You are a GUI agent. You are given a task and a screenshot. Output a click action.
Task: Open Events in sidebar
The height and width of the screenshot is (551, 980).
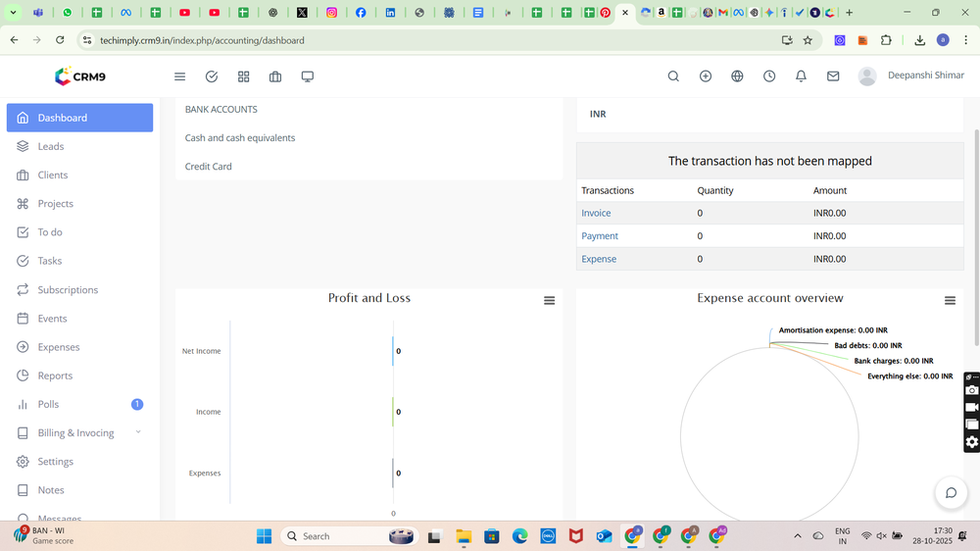coord(80,319)
